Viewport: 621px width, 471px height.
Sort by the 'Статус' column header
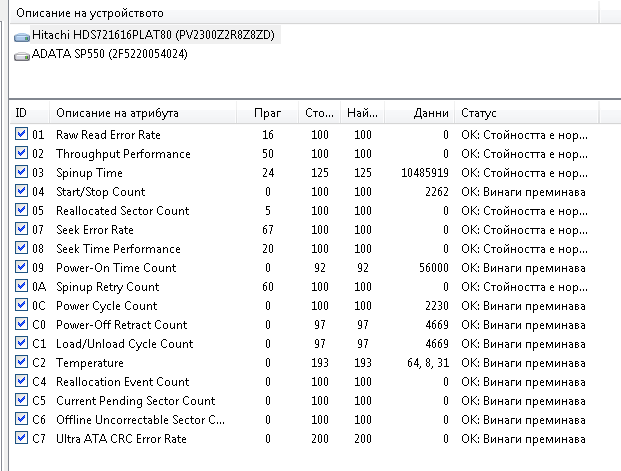click(527, 113)
